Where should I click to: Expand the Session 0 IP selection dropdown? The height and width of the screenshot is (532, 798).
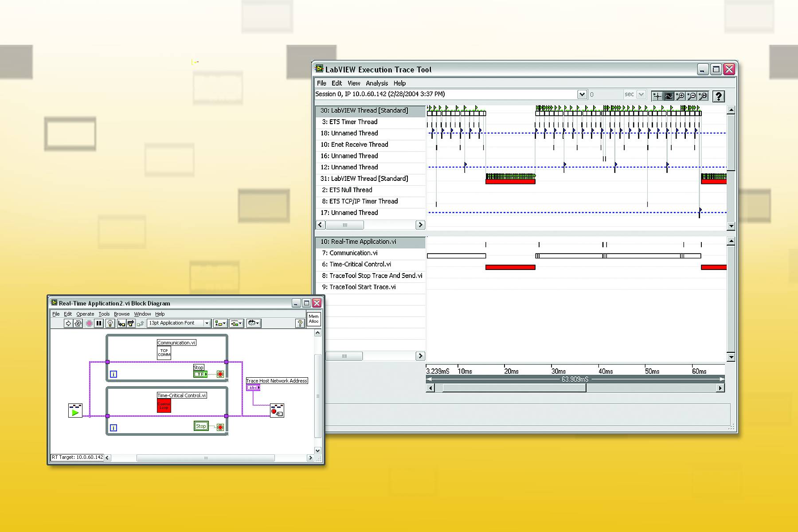pos(582,94)
